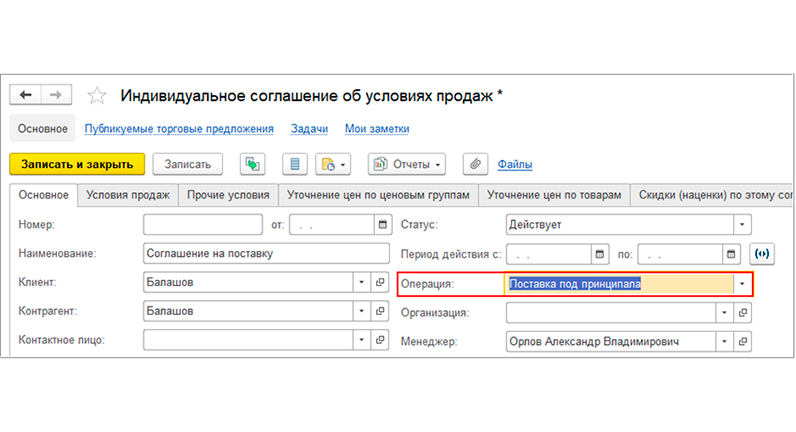This screenshot has height=432, width=796.
Task: Click the Записать и закрыть button
Action: point(77,164)
